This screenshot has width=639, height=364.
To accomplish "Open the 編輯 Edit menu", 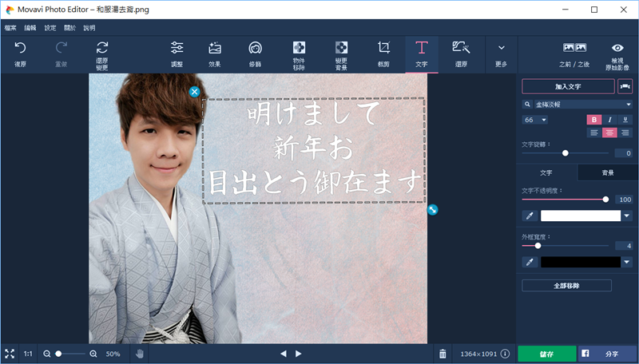I will coord(30,28).
